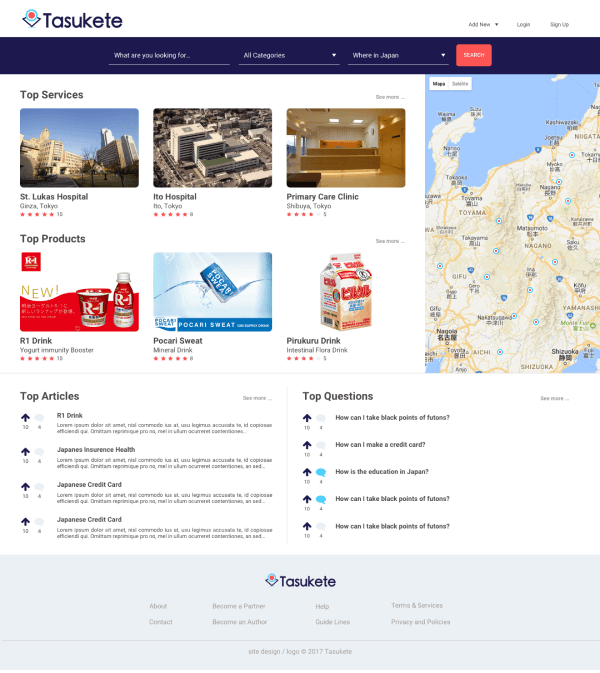Expand the Where in Japan dropdown
The width and height of the screenshot is (600, 673).
tap(398, 55)
